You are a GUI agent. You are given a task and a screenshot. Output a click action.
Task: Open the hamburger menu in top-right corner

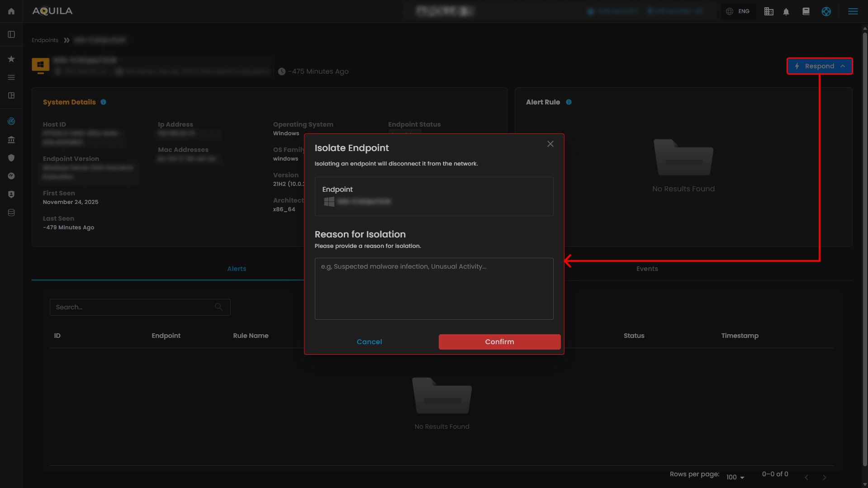pyautogui.click(x=853, y=11)
